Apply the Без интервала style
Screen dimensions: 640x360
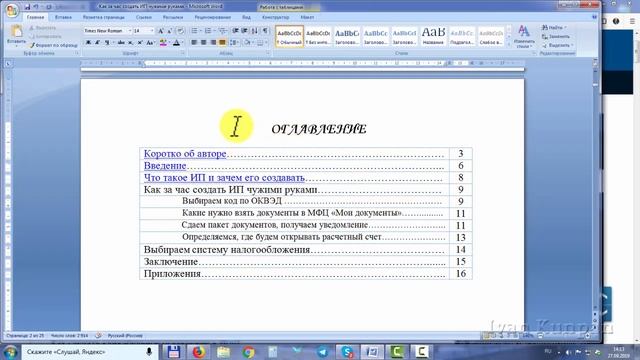click(318, 36)
